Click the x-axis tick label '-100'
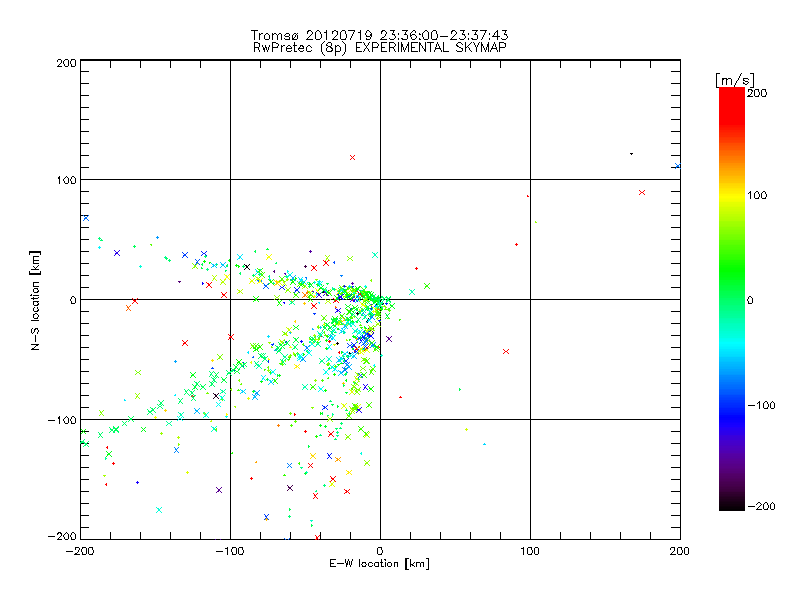The height and width of the screenshot is (600, 800). (x=230, y=551)
